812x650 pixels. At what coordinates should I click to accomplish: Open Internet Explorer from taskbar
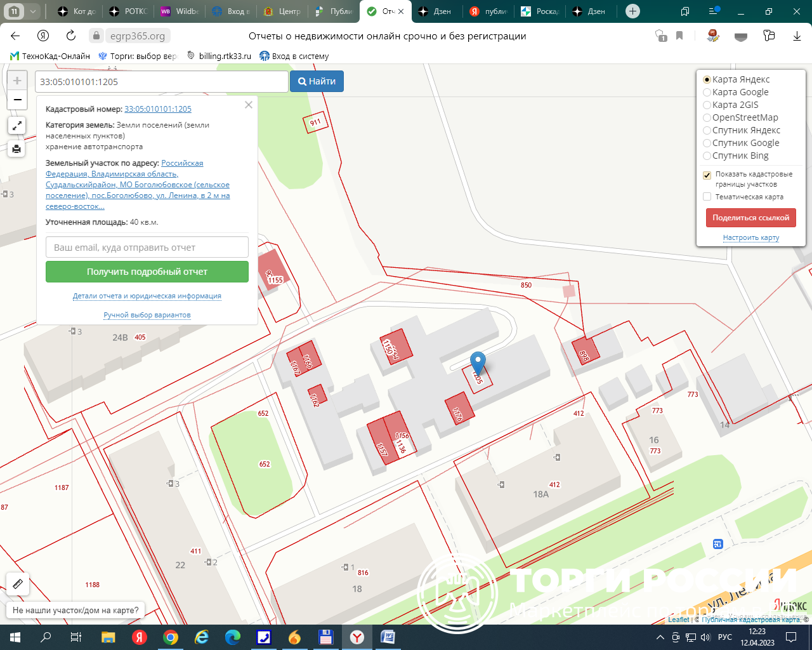202,637
